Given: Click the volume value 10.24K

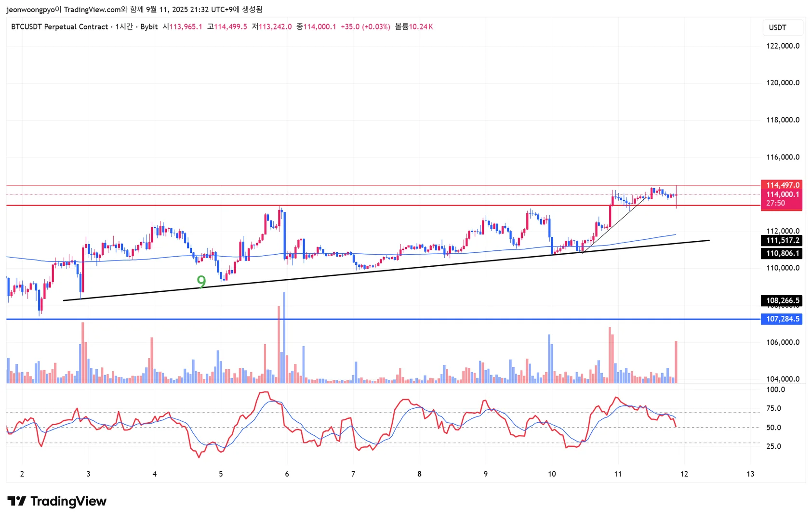Looking at the screenshot, I should click(421, 26).
